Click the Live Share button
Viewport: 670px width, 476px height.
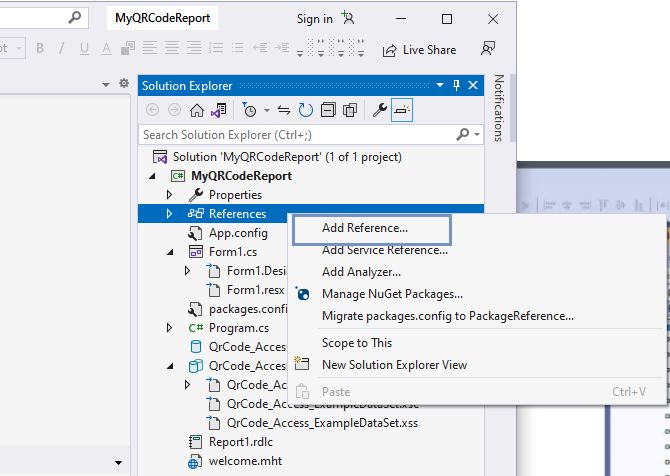tap(419, 50)
